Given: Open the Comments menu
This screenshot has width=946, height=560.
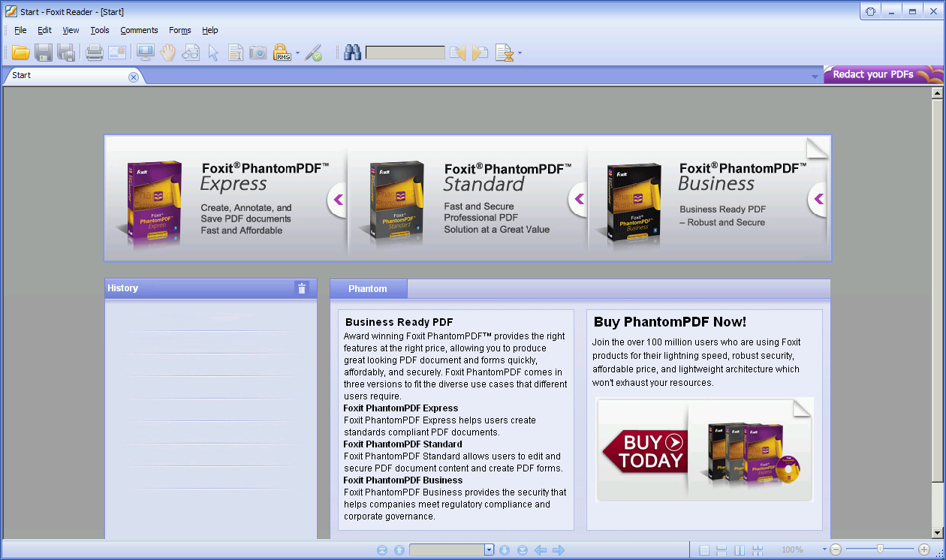Looking at the screenshot, I should (139, 30).
